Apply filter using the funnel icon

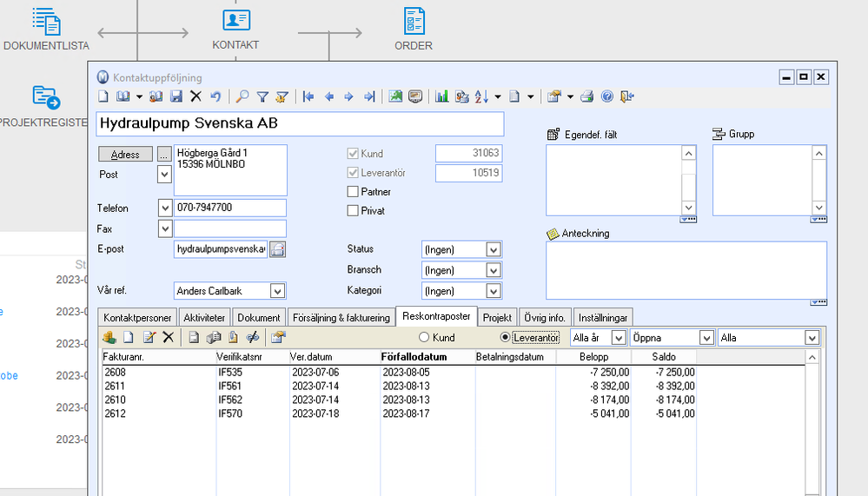(262, 97)
